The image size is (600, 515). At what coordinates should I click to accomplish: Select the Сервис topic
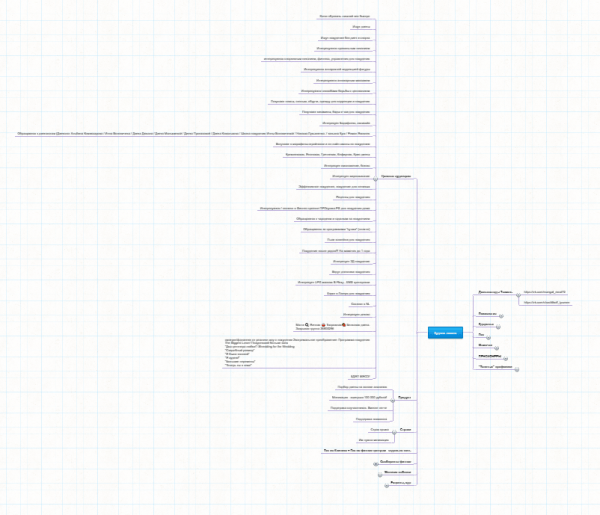(407, 429)
